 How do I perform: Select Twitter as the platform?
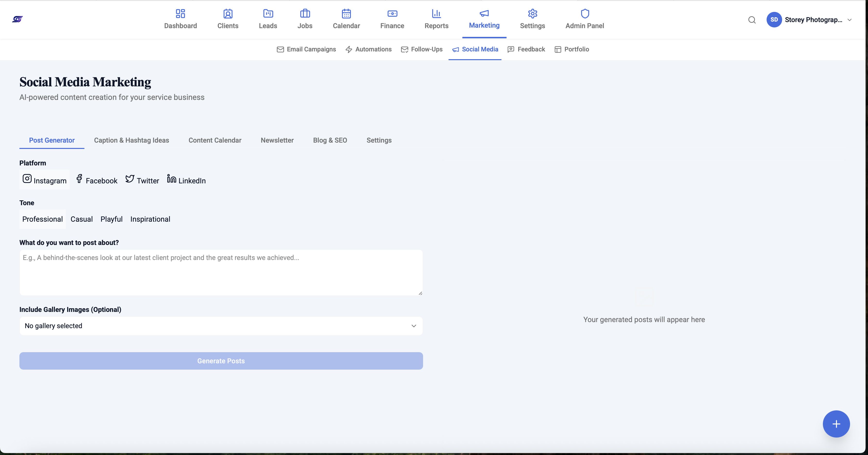click(x=142, y=179)
